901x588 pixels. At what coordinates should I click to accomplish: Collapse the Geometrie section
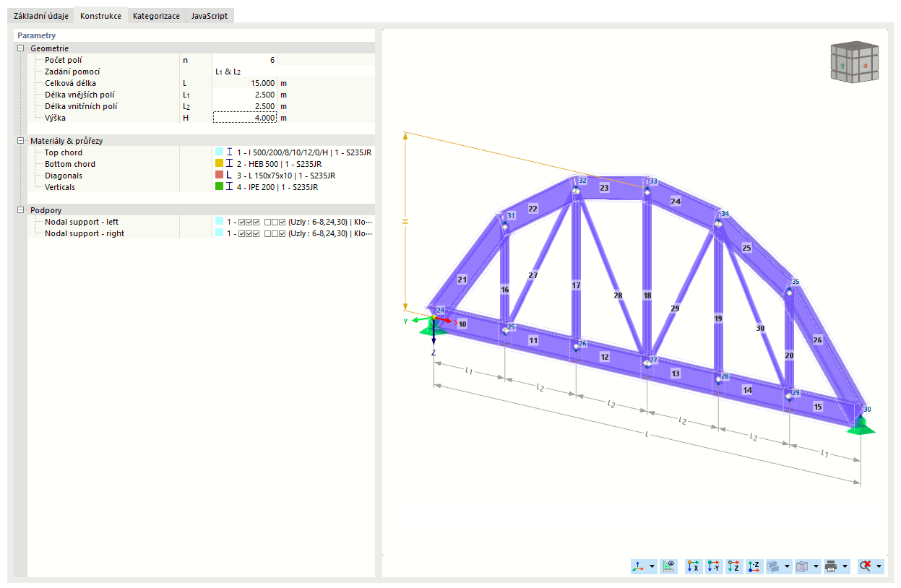click(21, 48)
